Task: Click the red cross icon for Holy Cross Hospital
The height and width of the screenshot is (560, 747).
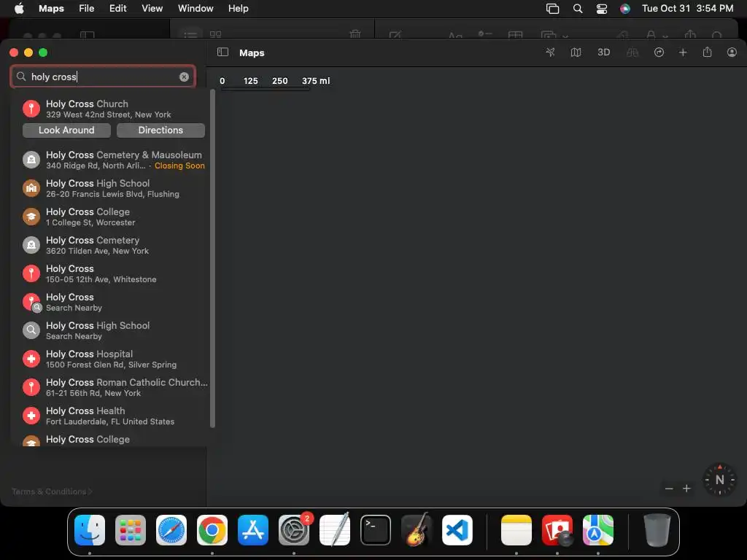Action: coord(31,359)
